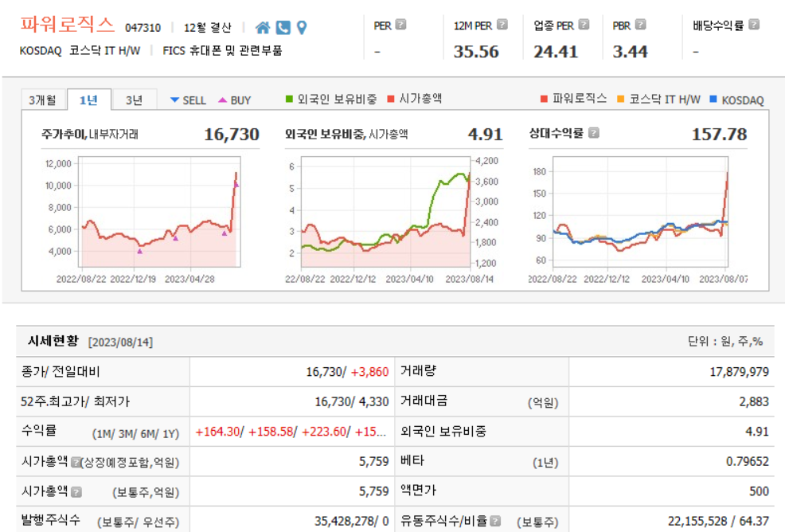785x532 pixels.
Task: Open the company homepage house icon
Action: tap(263, 28)
